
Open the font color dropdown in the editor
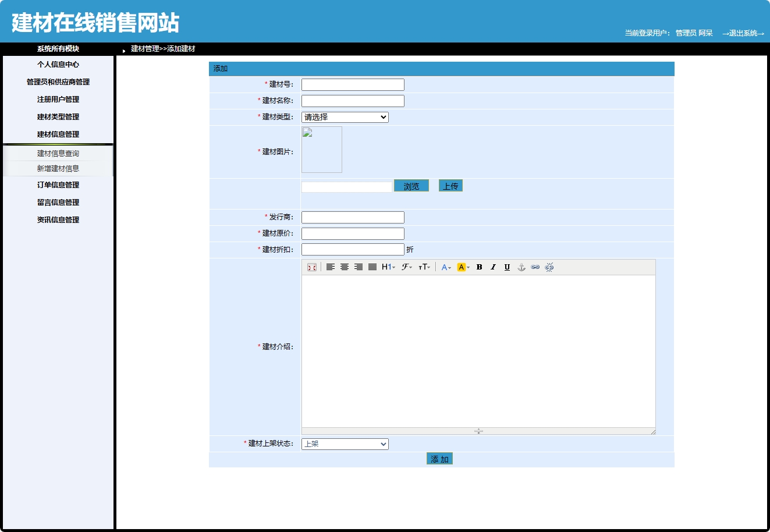click(446, 267)
